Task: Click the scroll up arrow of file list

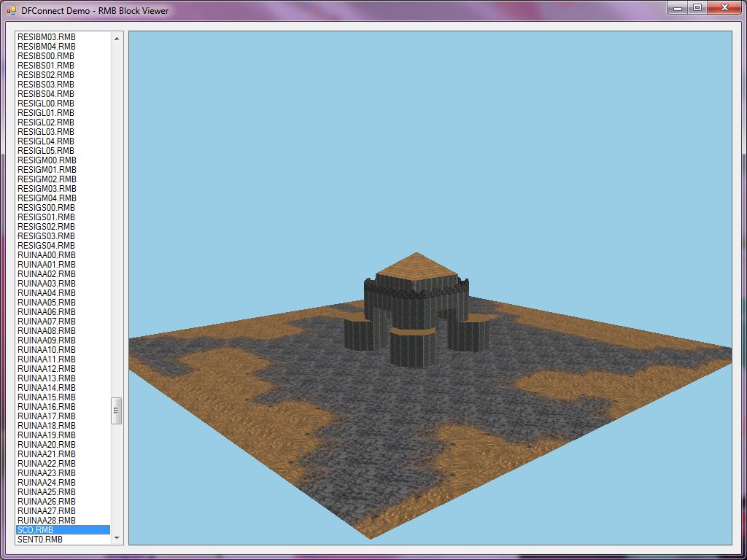Action: (x=117, y=38)
